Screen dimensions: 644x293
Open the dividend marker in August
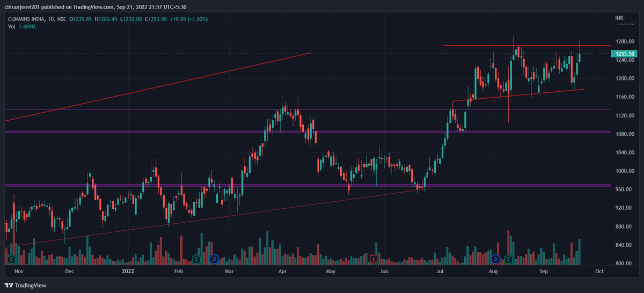tap(495, 259)
